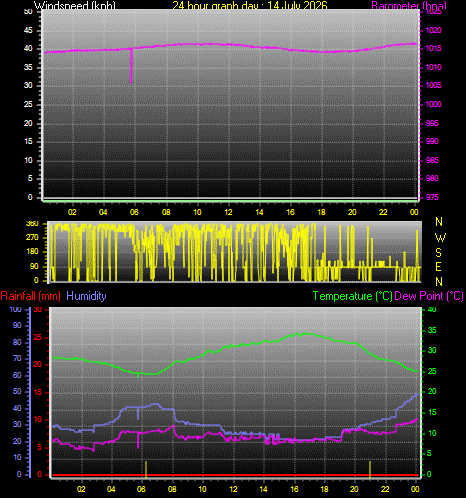
Task: Click the "985" barometer axis value
Action: (432, 160)
